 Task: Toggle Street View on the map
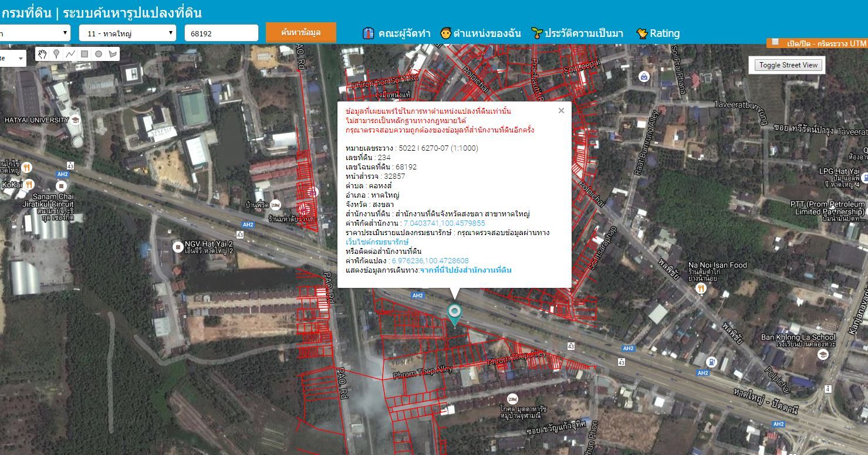pyautogui.click(x=788, y=65)
